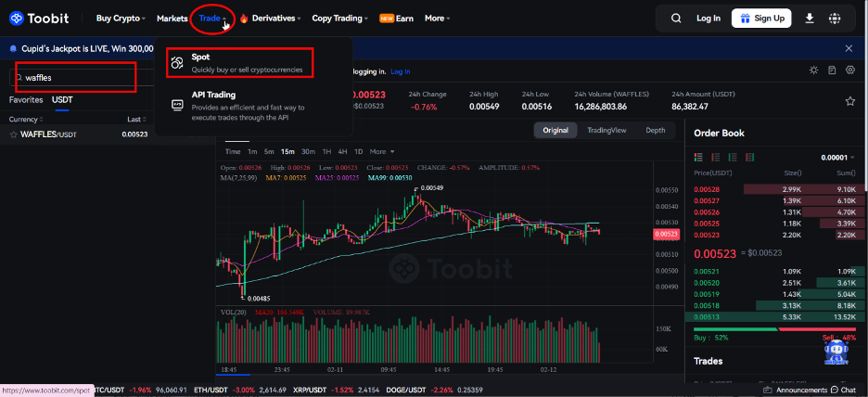Toggle the light theme sun icon
This screenshot has width=868, height=397.
pyautogui.click(x=813, y=70)
